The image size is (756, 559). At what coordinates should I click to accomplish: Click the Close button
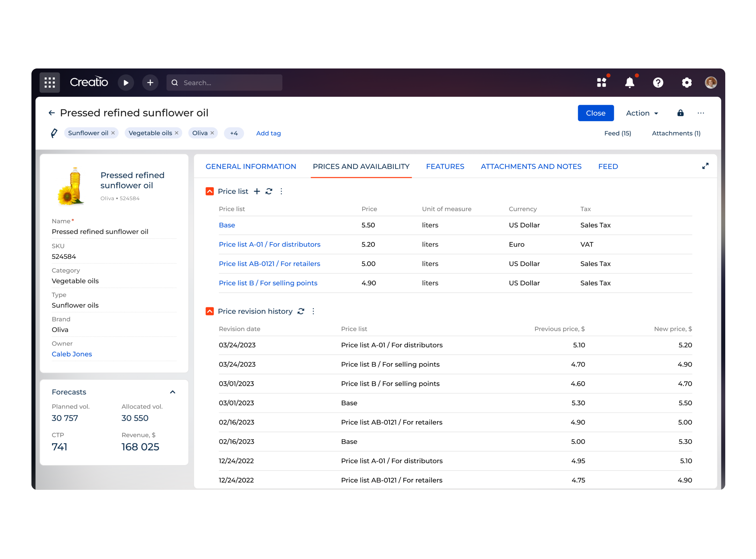[x=596, y=113]
